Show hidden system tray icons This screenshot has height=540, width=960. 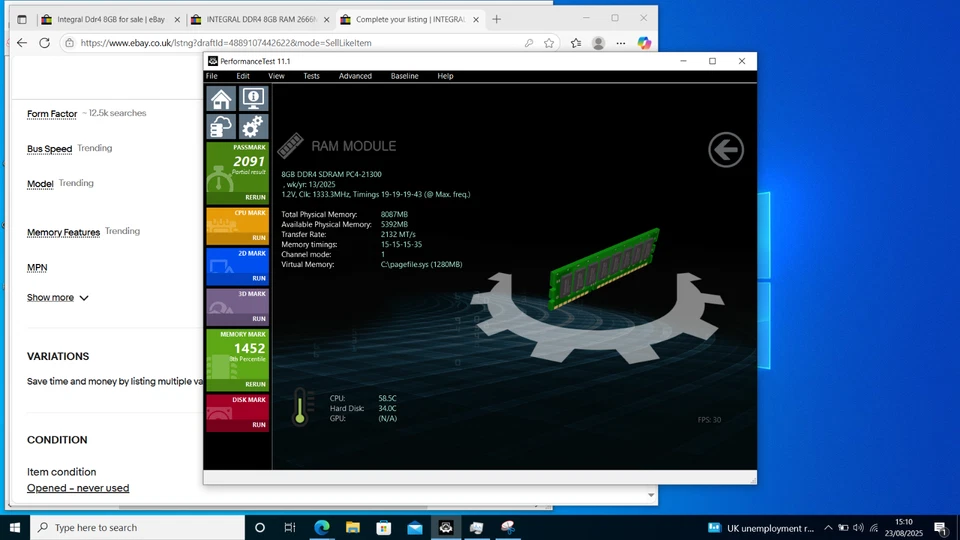pos(828,528)
